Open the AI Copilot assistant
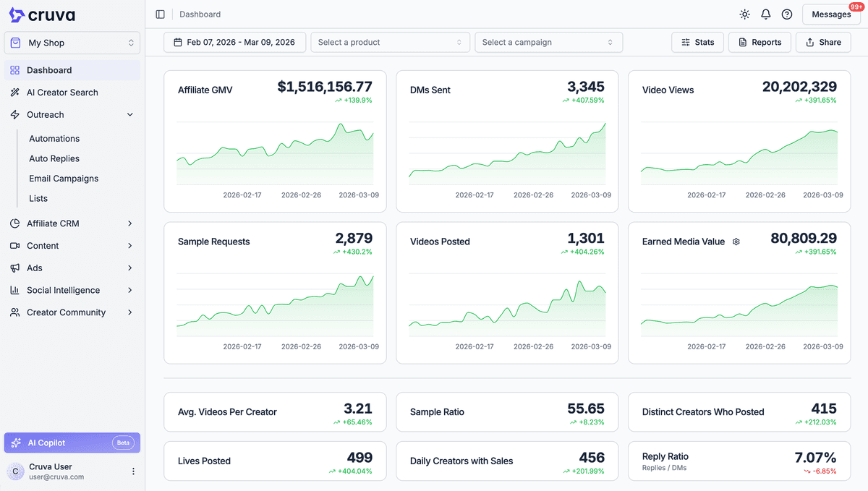 (x=72, y=443)
